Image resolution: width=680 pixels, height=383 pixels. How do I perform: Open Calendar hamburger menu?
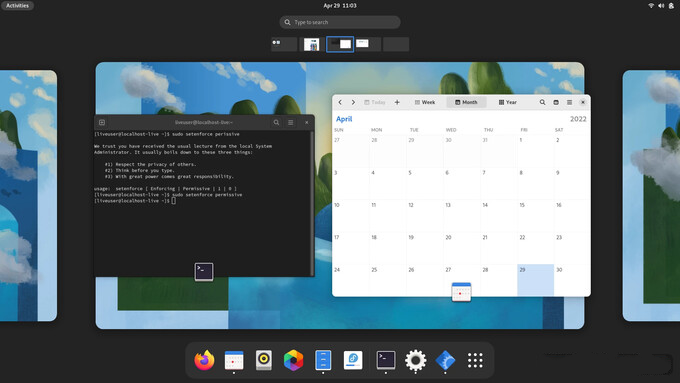(x=569, y=102)
